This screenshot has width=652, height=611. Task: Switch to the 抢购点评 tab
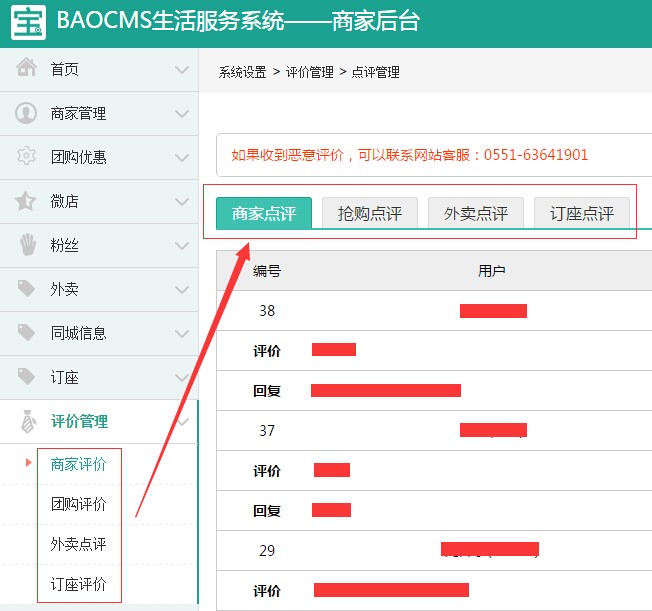(370, 213)
